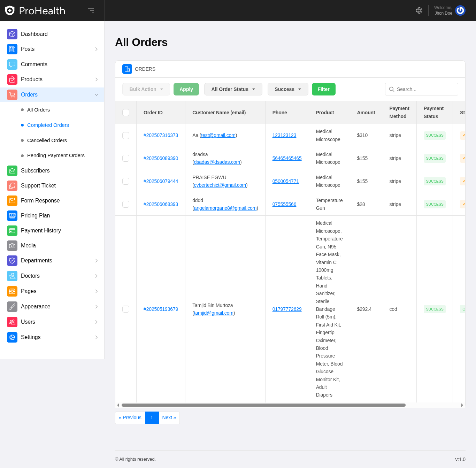This screenshot has width=476, height=468.
Task: Click the Comments speech bubble icon
Action: pyautogui.click(x=12, y=64)
